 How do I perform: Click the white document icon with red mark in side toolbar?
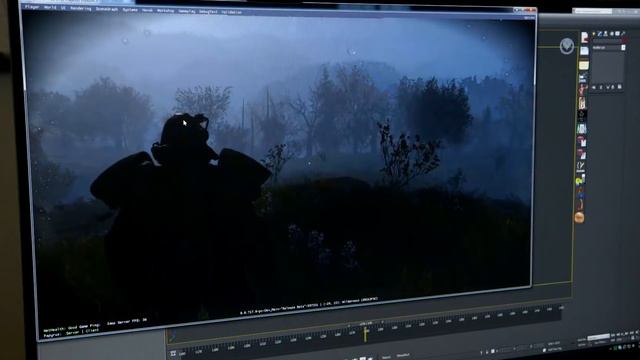click(584, 37)
